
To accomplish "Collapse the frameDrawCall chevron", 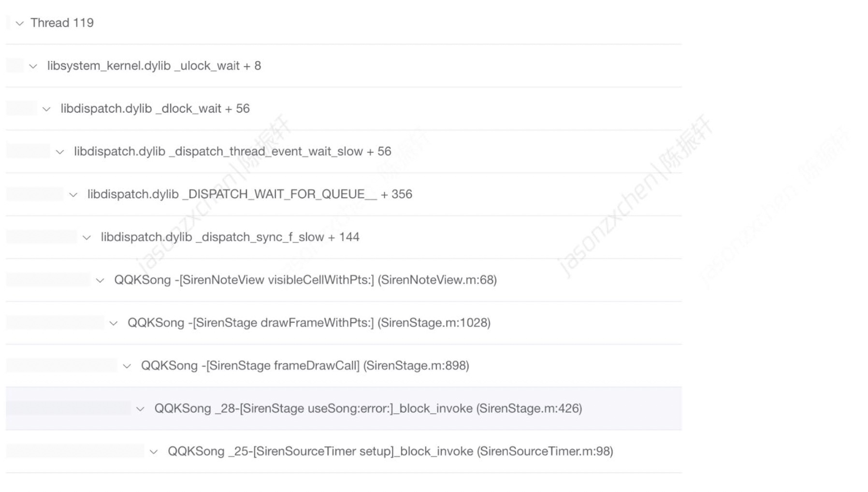I will tap(127, 366).
